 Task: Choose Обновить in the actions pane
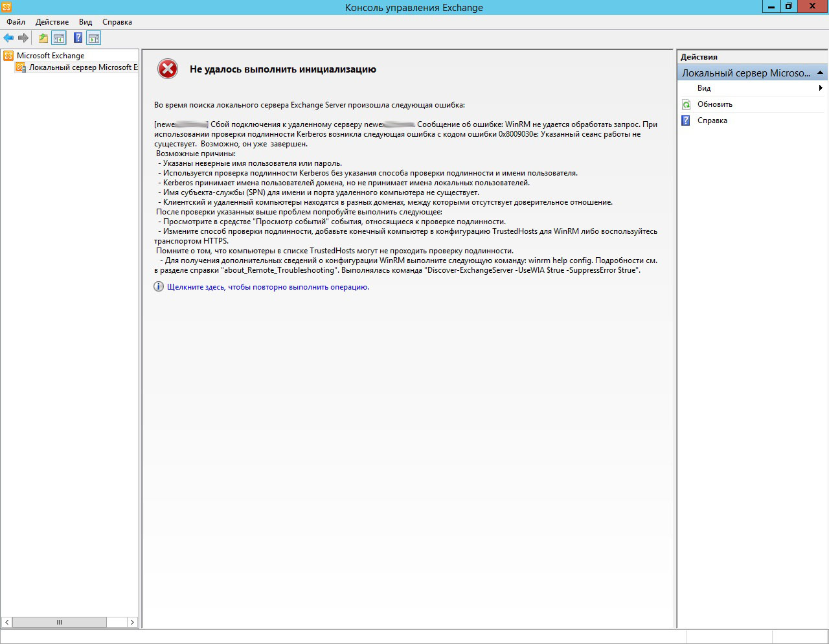tap(715, 104)
